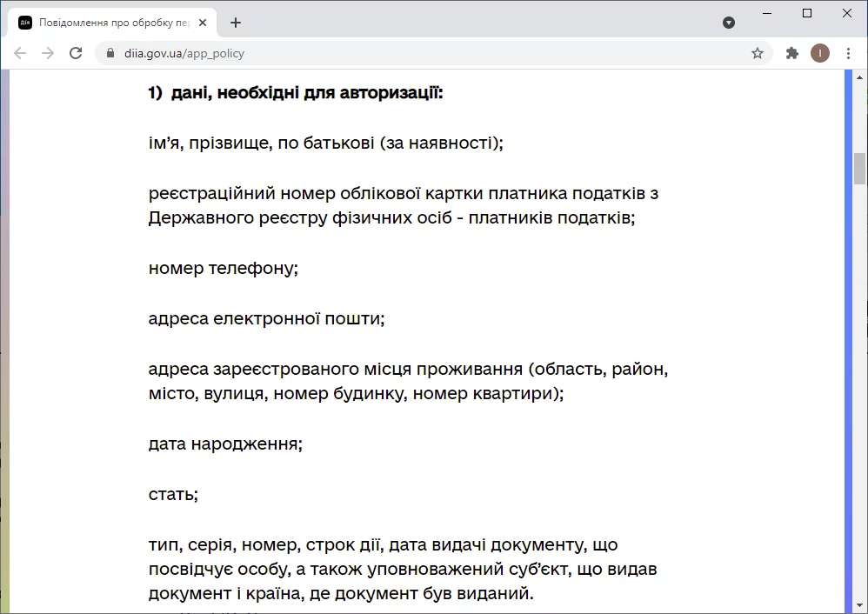Click the forward navigation arrow
868x614 pixels.
click(x=48, y=53)
